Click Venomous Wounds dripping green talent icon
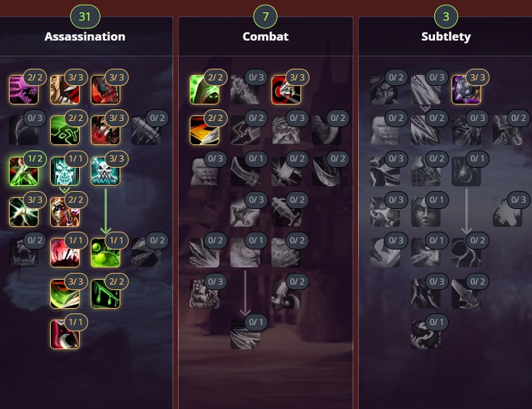This screenshot has height=409, width=532. pos(106,294)
